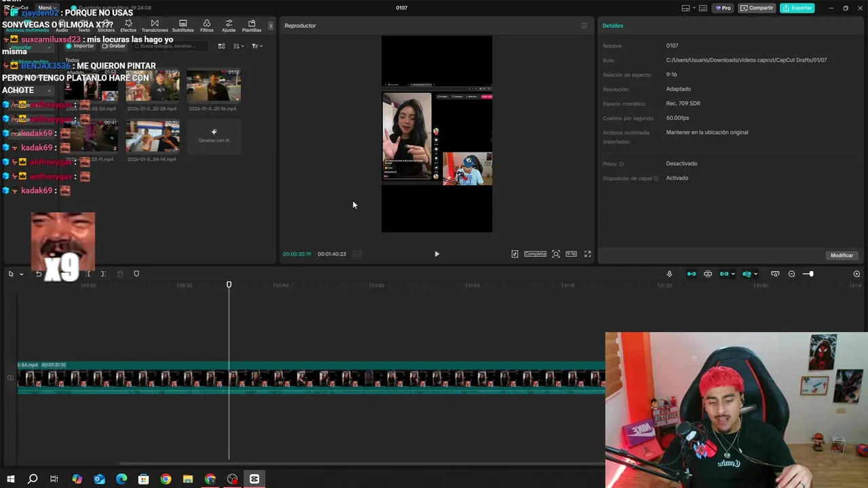Screen dimensions: 868x488
Task: Expand the linkage dropdown arrow
Action: coord(733,274)
